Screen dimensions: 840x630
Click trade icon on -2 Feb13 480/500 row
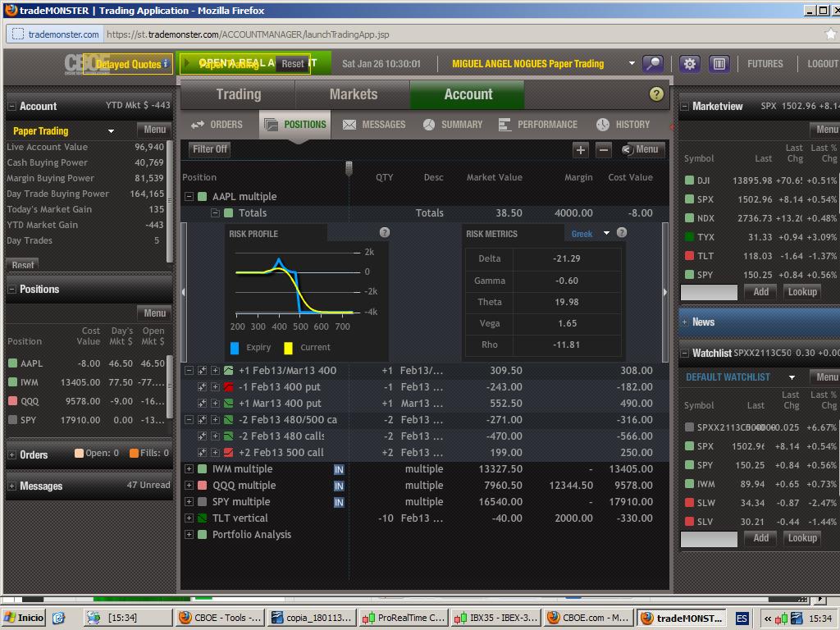(202, 419)
